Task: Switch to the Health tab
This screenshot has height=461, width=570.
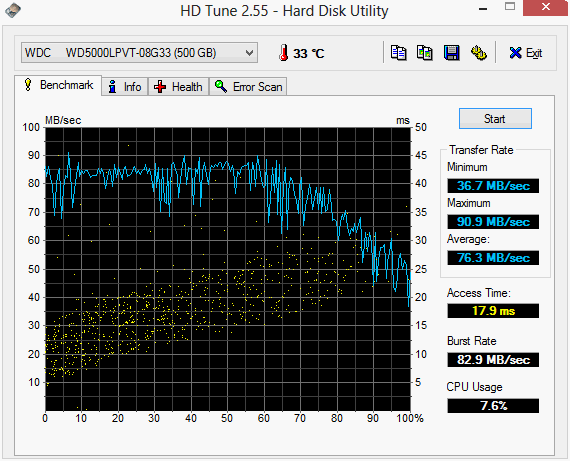Action: (x=178, y=87)
